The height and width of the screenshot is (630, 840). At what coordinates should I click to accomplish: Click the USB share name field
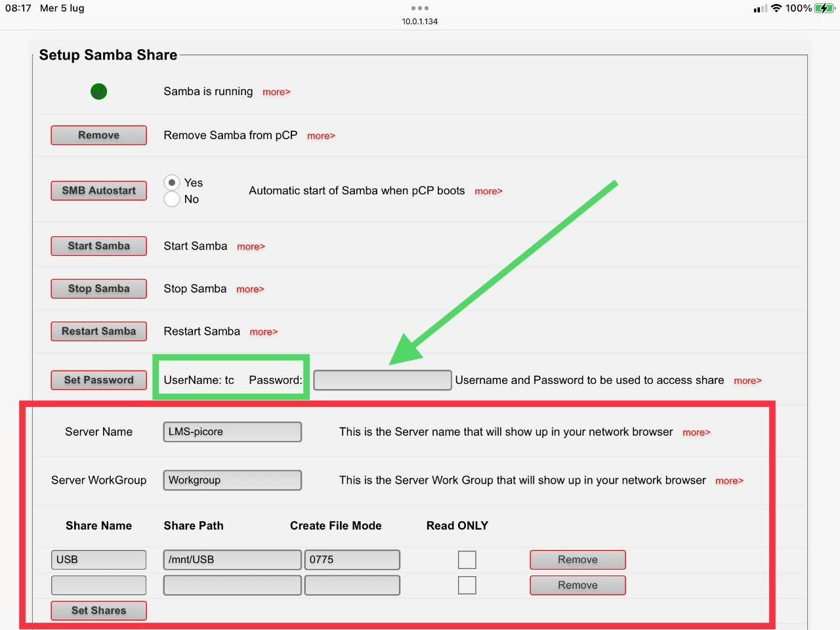click(x=98, y=560)
